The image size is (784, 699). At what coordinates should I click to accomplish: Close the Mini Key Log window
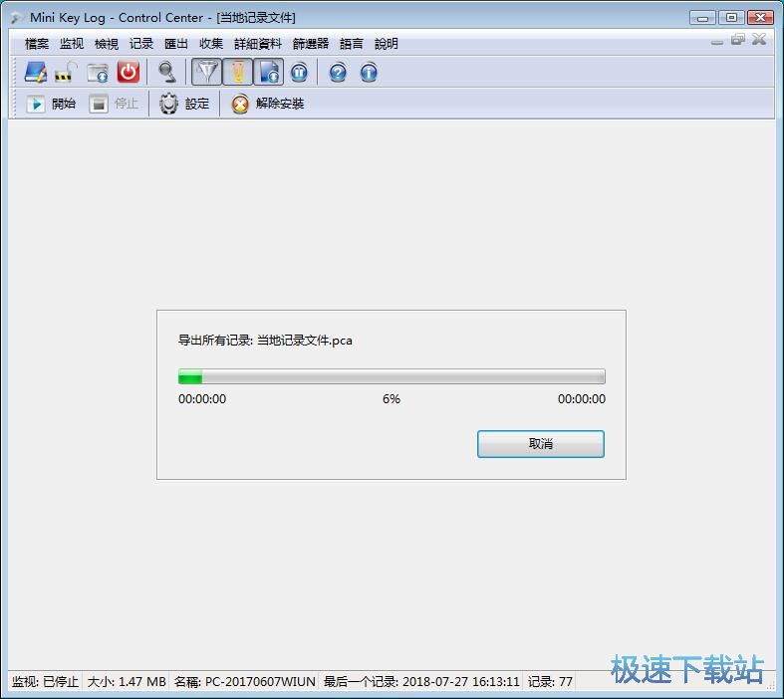760,18
